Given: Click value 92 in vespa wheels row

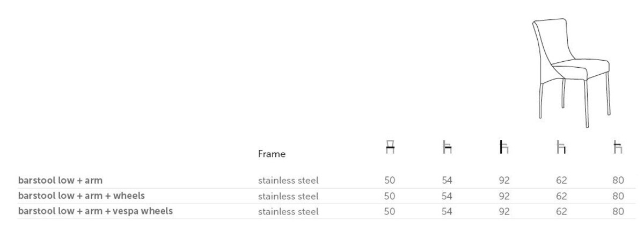Looking at the screenshot, I should pos(504,212).
